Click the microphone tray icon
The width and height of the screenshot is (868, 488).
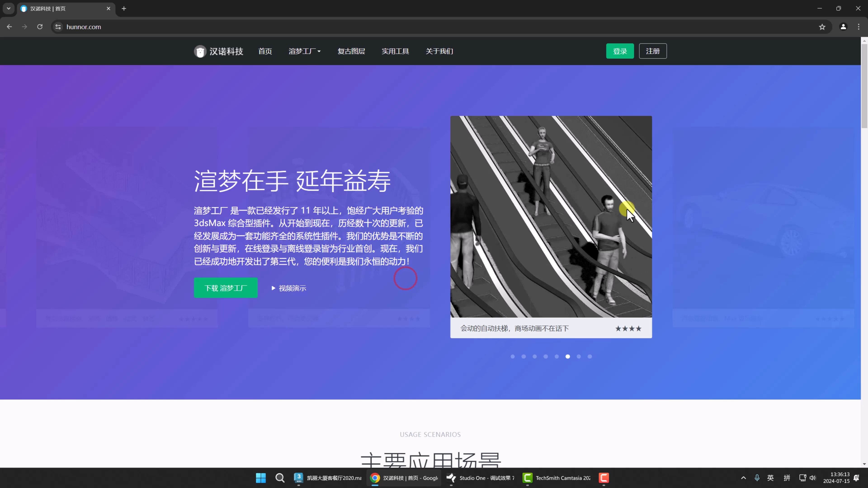757,478
